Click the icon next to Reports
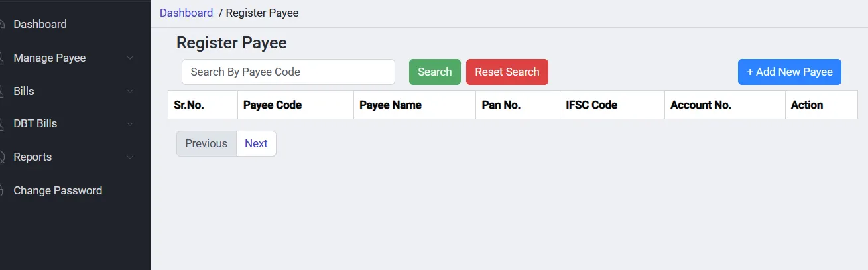This screenshot has height=270, width=868. point(3,157)
